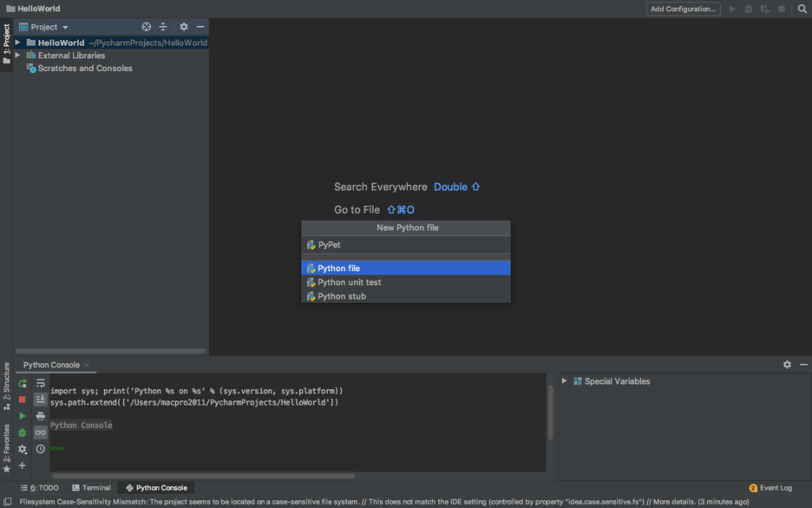Click the Collapse All icon in Project panel

(x=163, y=27)
